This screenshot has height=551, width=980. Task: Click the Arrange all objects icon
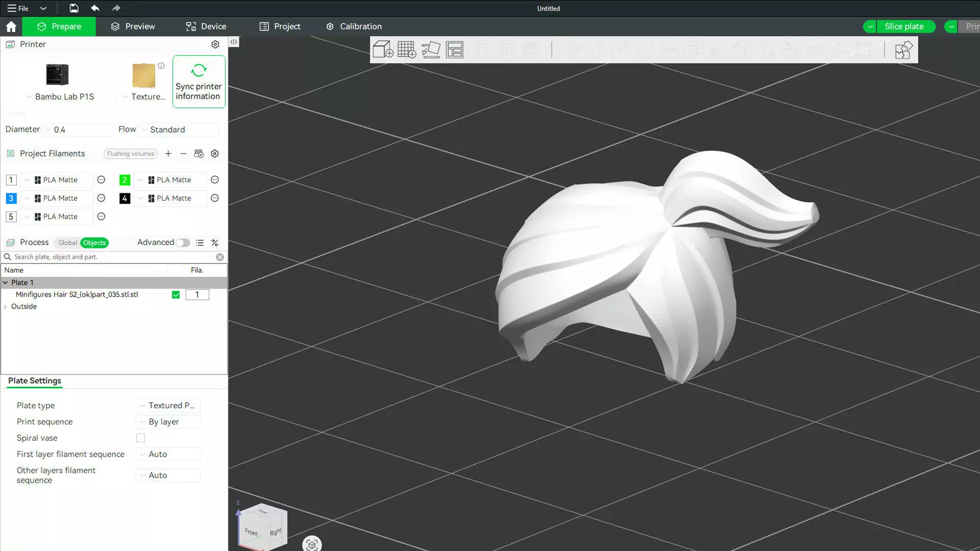(x=454, y=49)
